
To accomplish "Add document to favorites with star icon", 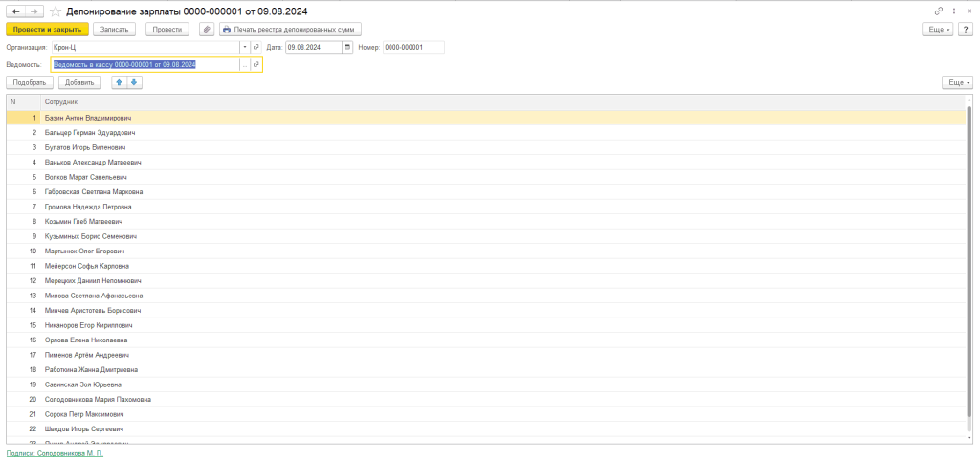I will point(56,11).
